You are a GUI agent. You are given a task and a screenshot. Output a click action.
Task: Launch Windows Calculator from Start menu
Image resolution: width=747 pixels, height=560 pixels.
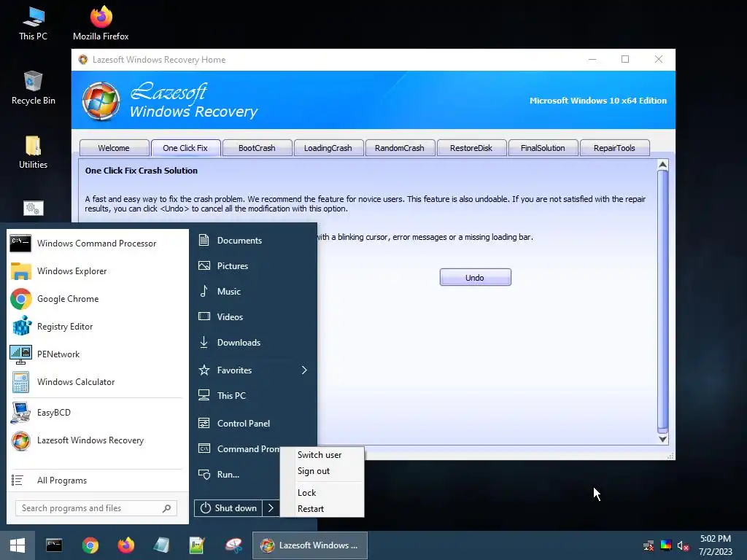pyautogui.click(x=97, y=382)
